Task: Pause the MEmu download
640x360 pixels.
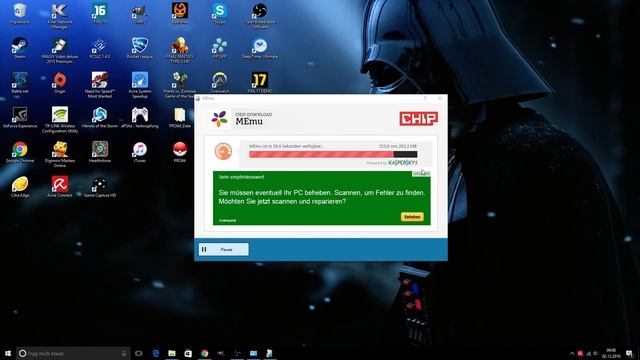Action: (223, 249)
